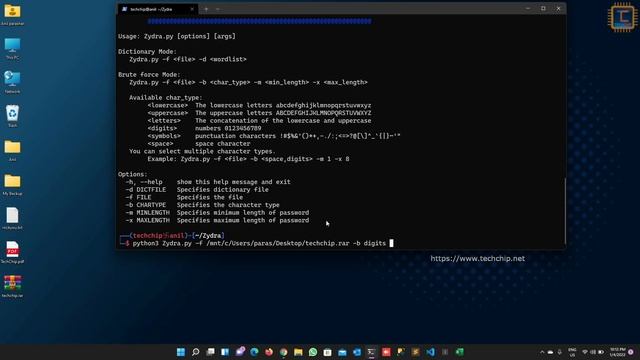
Task: Click the 'Example: Zydra.py -f <file>' line
Action: (x=248, y=159)
